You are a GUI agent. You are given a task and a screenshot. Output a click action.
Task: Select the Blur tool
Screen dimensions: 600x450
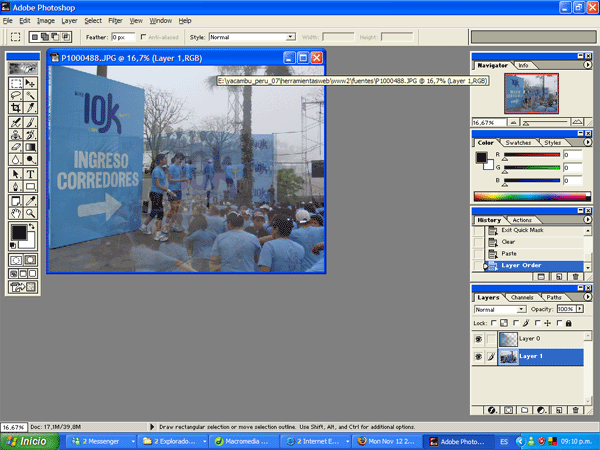(16, 159)
